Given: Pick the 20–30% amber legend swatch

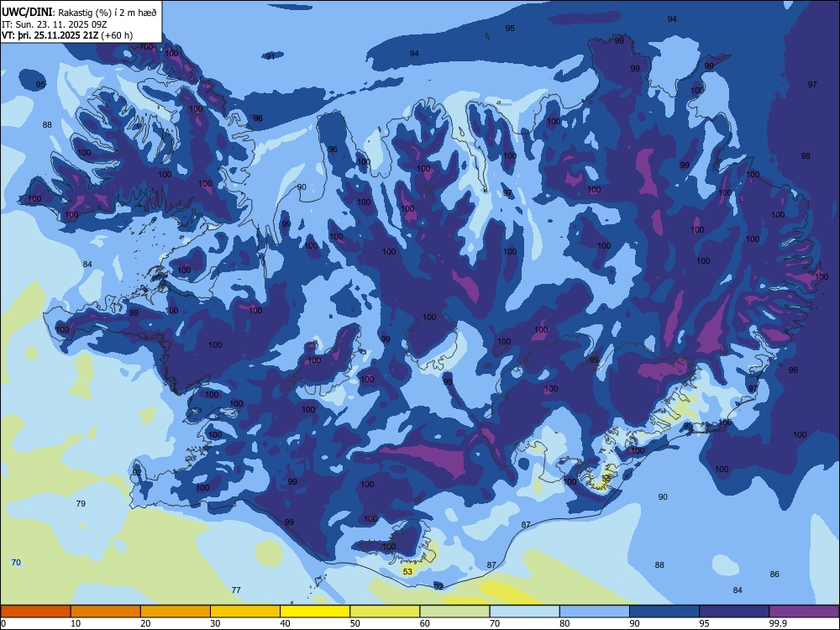Looking at the screenshot, I should point(176,612).
